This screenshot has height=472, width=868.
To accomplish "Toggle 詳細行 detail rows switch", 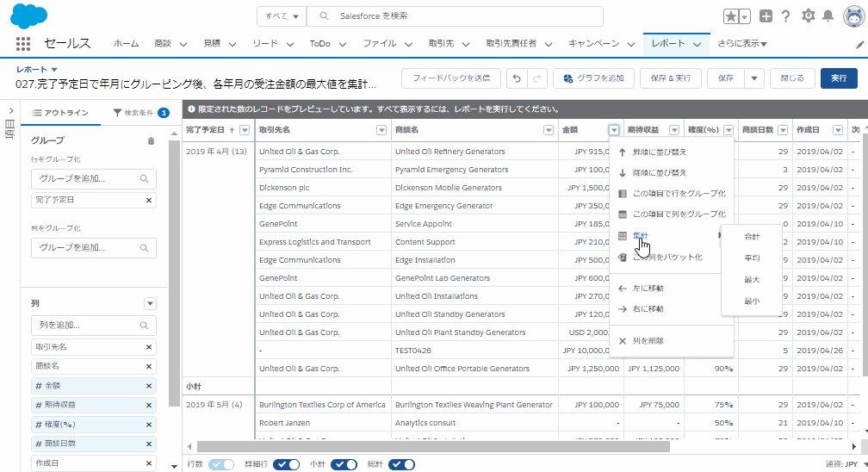I will [286, 464].
